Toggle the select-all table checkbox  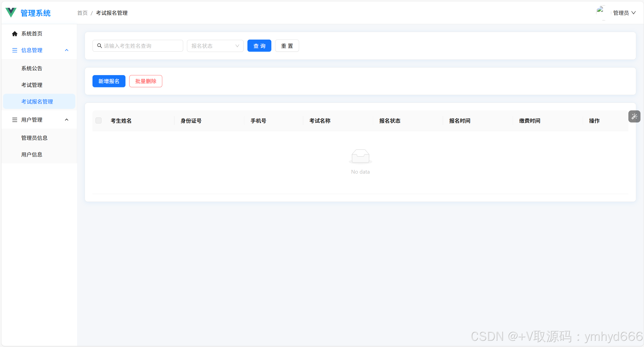click(x=99, y=121)
